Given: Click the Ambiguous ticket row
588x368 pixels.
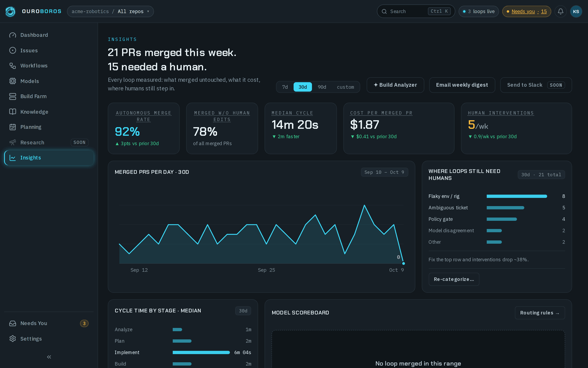Looking at the screenshot, I should point(497,208).
